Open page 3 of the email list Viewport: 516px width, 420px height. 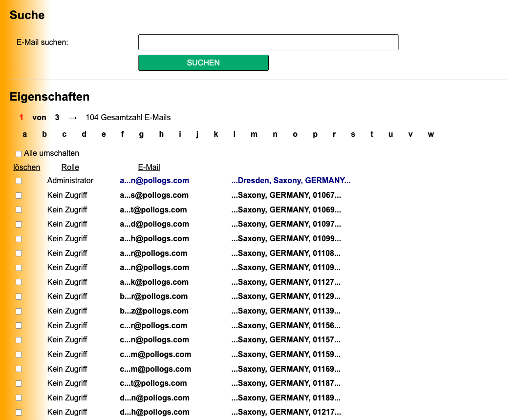click(57, 118)
